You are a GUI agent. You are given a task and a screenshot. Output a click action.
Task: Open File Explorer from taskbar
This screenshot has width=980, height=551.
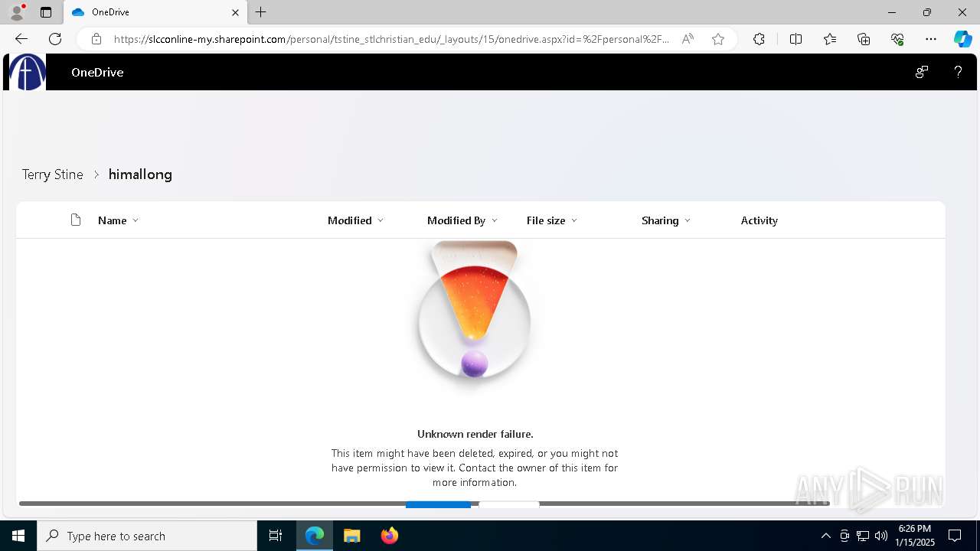352,536
